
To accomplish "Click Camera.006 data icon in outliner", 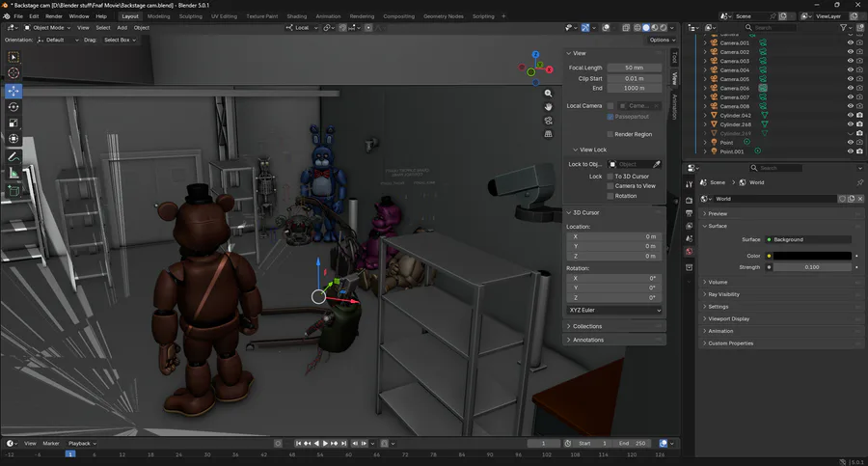I will pyautogui.click(x=763, y=88).
